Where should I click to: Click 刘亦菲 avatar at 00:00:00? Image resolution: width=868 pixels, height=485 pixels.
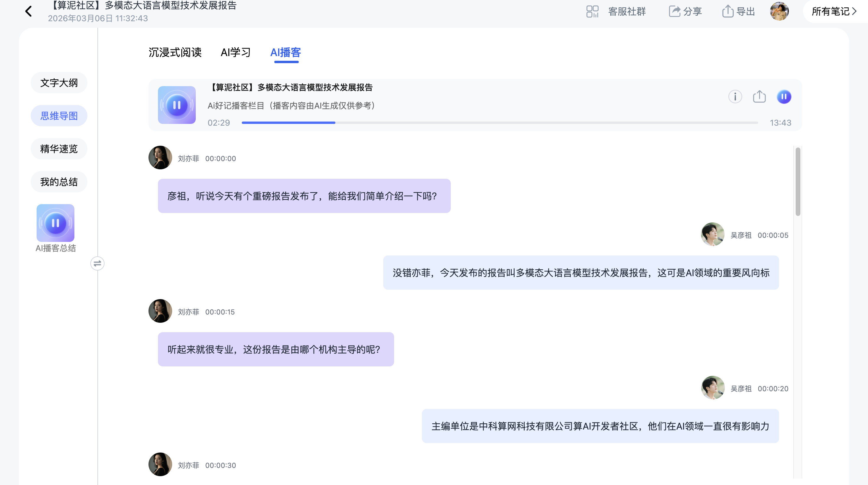[160, 158]
